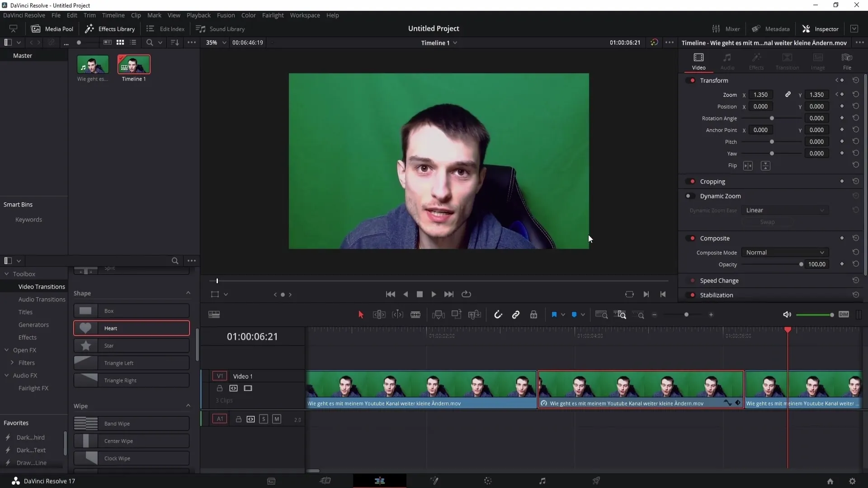Click the Fusion page icon in toolbar
The height and width of the screenshot is (488, 868).
pyautogui.click(x=434, y=481)
